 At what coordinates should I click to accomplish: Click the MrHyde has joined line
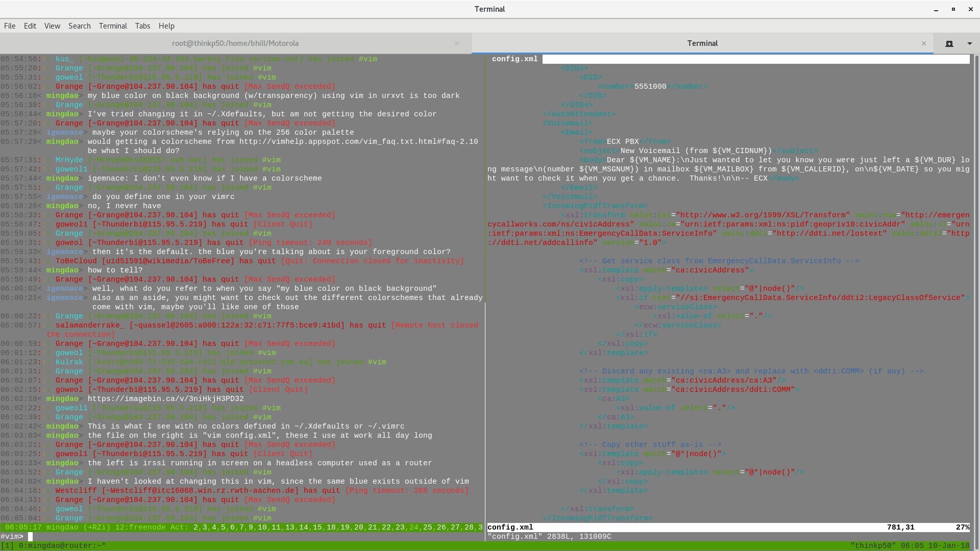pyautogui.click(x=140, y=160)
